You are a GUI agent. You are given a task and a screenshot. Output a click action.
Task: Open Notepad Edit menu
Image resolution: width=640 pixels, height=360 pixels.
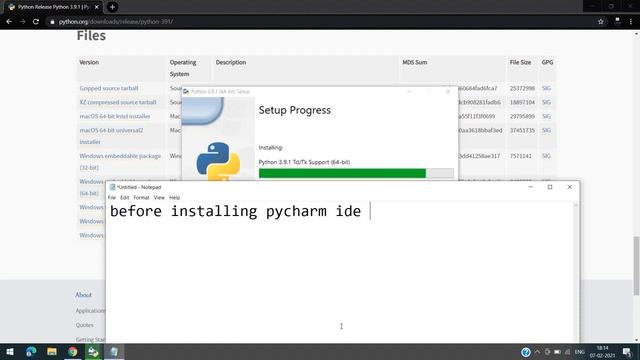point(124,198)
